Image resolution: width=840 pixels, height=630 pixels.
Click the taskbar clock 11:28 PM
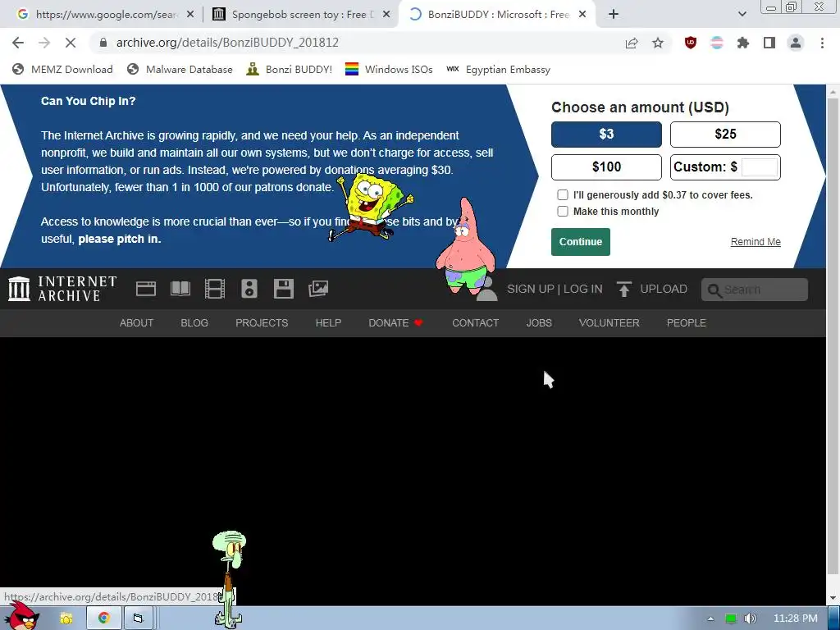[796, 619]
